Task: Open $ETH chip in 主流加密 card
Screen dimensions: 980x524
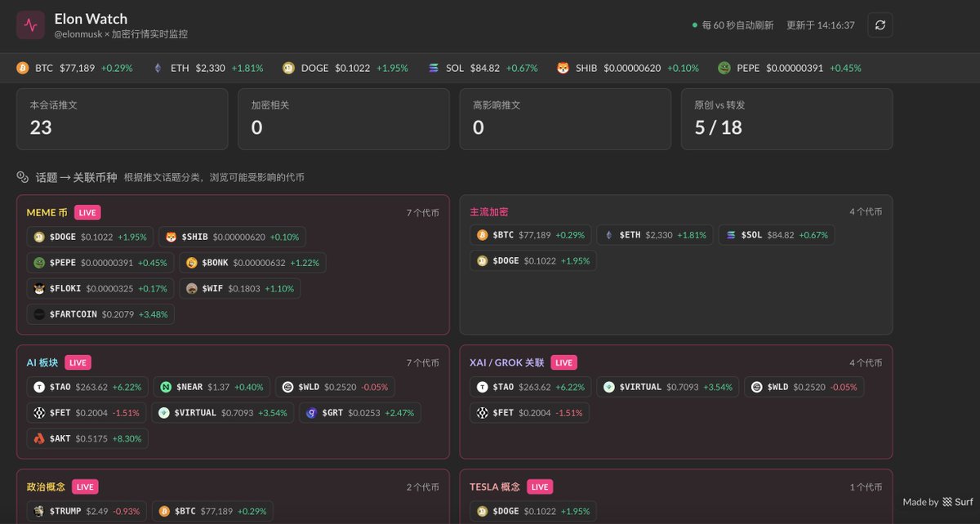Action: [655, 235]
